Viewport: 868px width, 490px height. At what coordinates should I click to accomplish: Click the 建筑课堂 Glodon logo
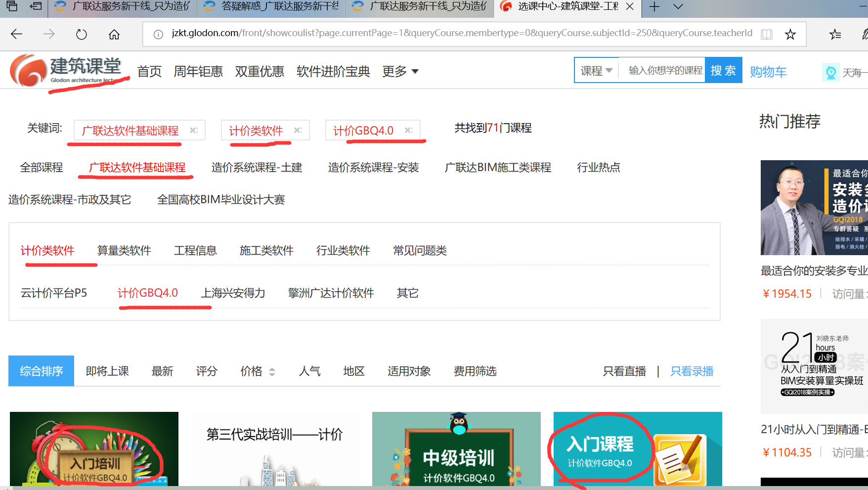66,70
